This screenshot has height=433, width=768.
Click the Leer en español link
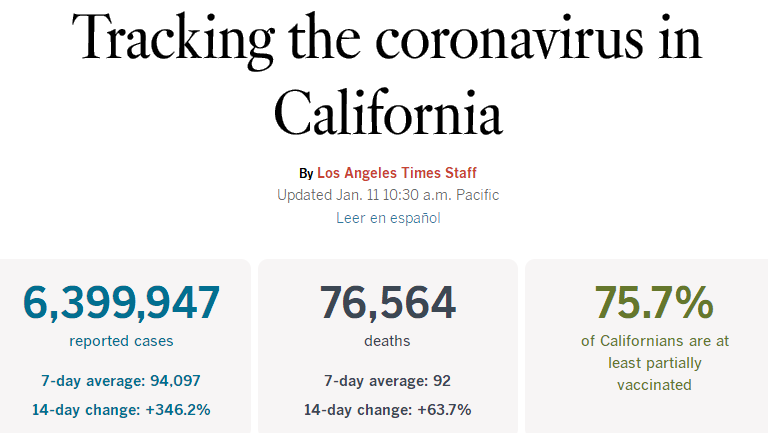point(388,217)
